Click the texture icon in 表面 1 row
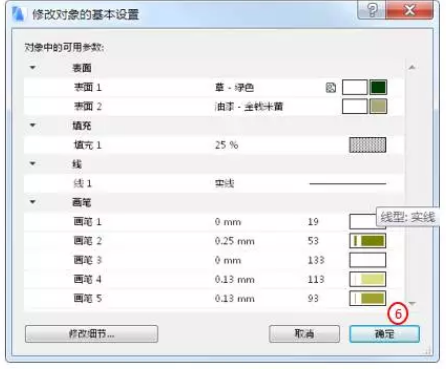This screenshot has height=371, width=446. pyautogui.click(x=331, y=88)
